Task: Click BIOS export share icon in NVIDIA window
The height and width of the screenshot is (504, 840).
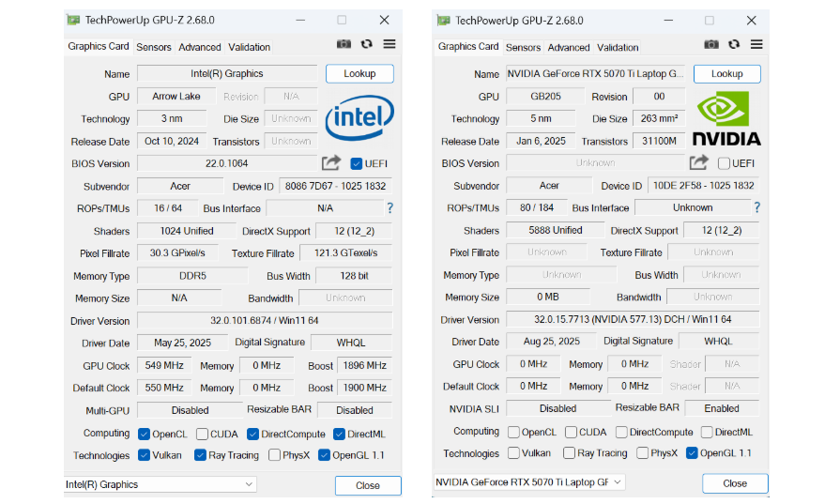Action: tap(698, 162)
